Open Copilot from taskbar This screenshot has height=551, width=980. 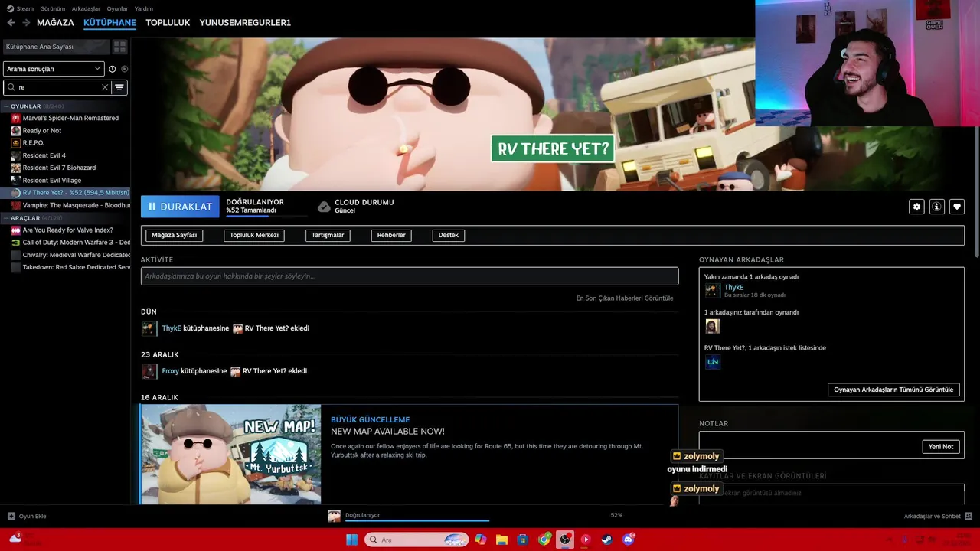480,540
